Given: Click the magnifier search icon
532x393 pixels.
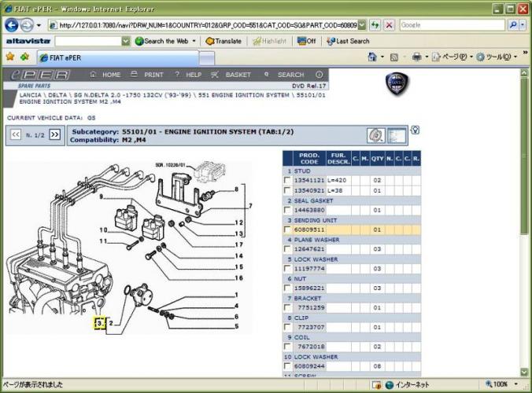Looking at the screenshot, I should [x=512, y=25].
